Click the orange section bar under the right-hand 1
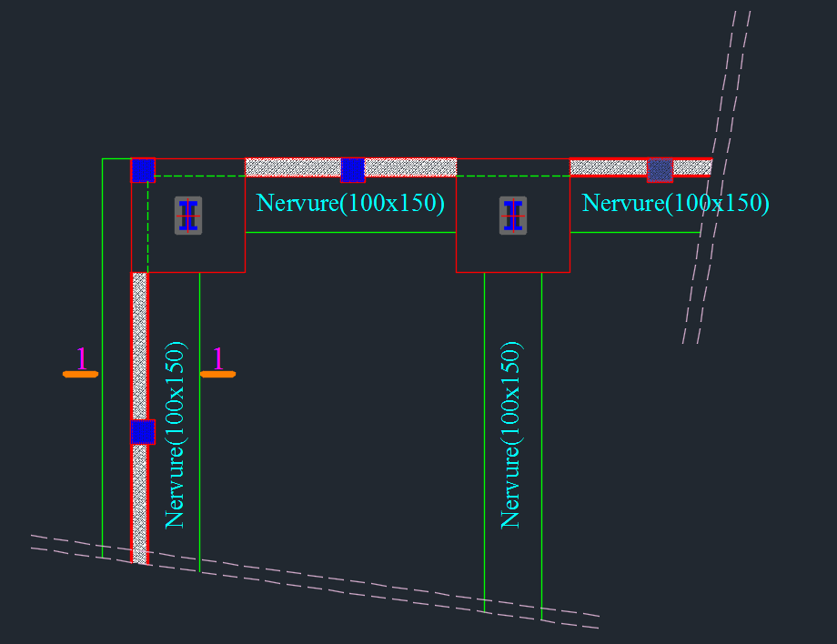 coord(217,374)
